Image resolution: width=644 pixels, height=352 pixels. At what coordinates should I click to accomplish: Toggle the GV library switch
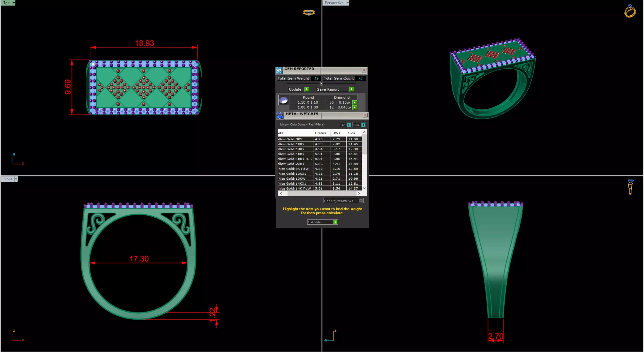point(348,125)
